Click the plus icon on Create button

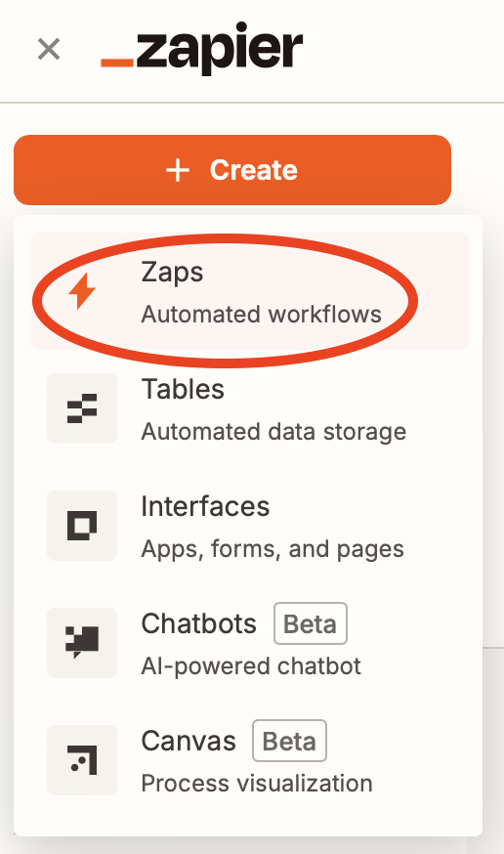(x=178, y=170)
